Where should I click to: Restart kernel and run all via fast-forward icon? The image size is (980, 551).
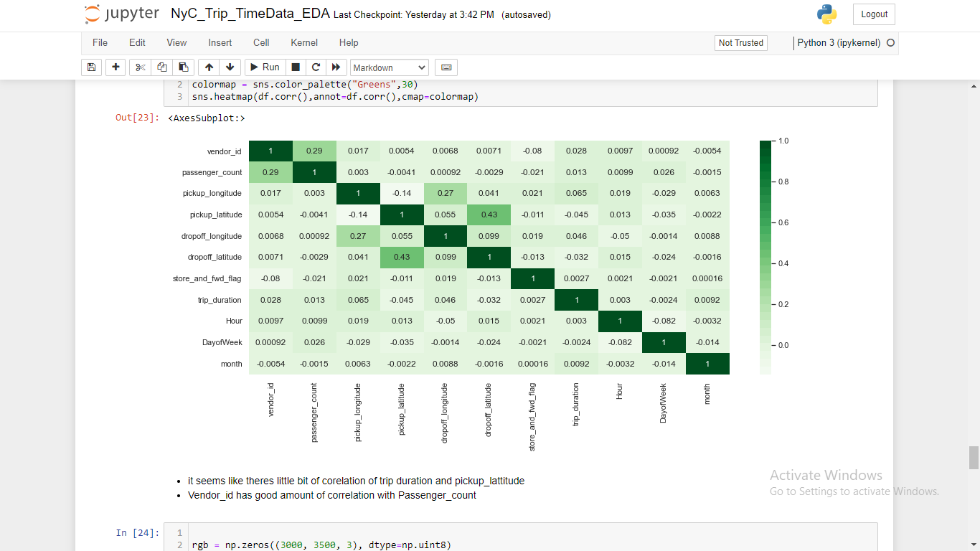pos(336,67)
